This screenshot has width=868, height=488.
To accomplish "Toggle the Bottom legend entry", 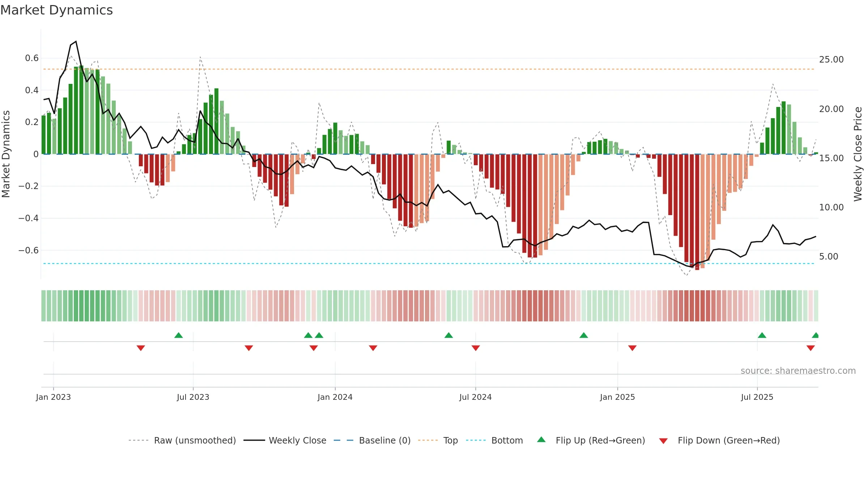I will pyautogui.click(x=494, y=440).
